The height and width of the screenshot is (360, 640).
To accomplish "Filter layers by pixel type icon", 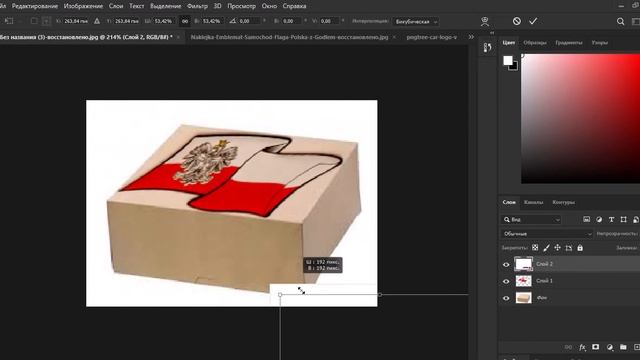I will coord(587,220).
